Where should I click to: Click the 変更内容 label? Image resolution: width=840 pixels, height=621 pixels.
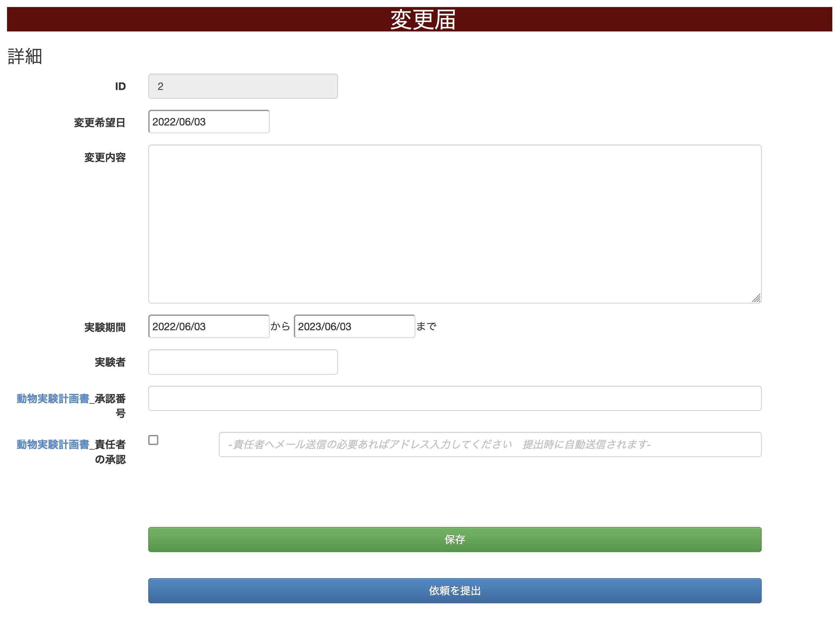click(105, 157)
